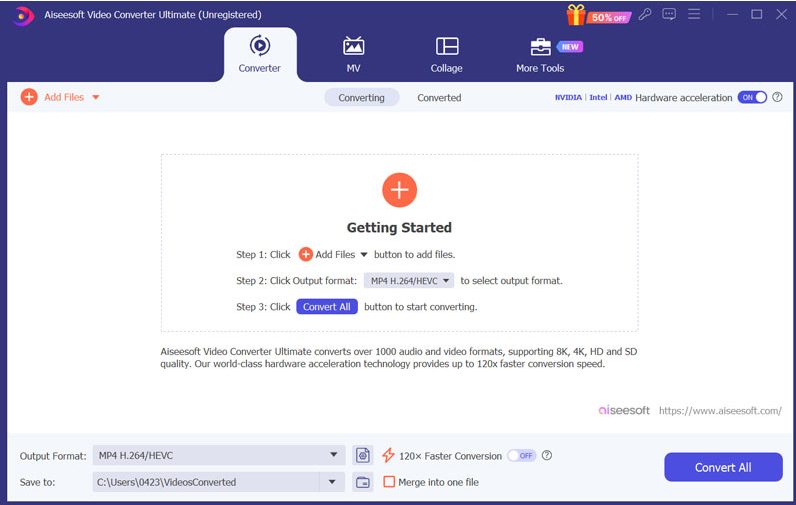
Task: Expand the Save to path dropdown arrow
Action: click(x=332, y=482)
